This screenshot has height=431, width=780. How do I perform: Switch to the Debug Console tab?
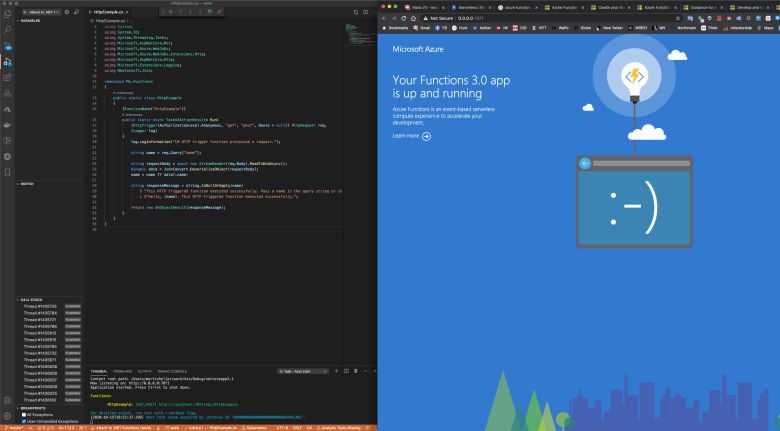click(x=172, y=371)
